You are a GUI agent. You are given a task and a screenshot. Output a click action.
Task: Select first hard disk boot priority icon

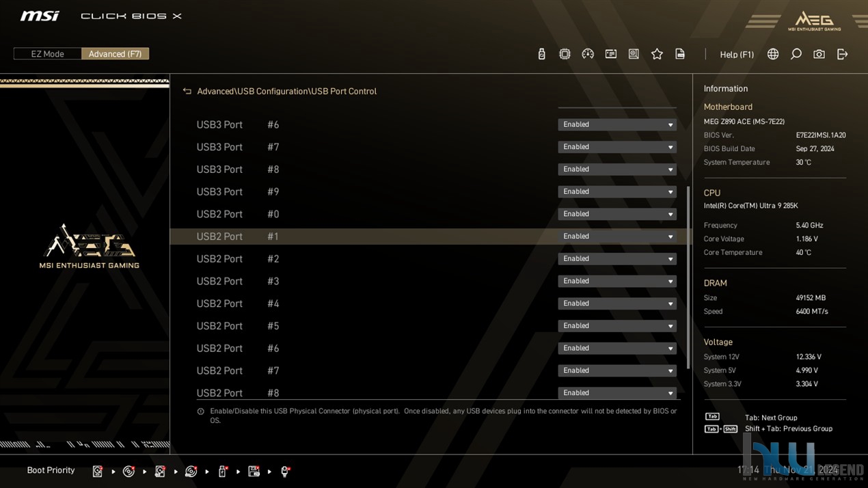click(x=98, y=471)
